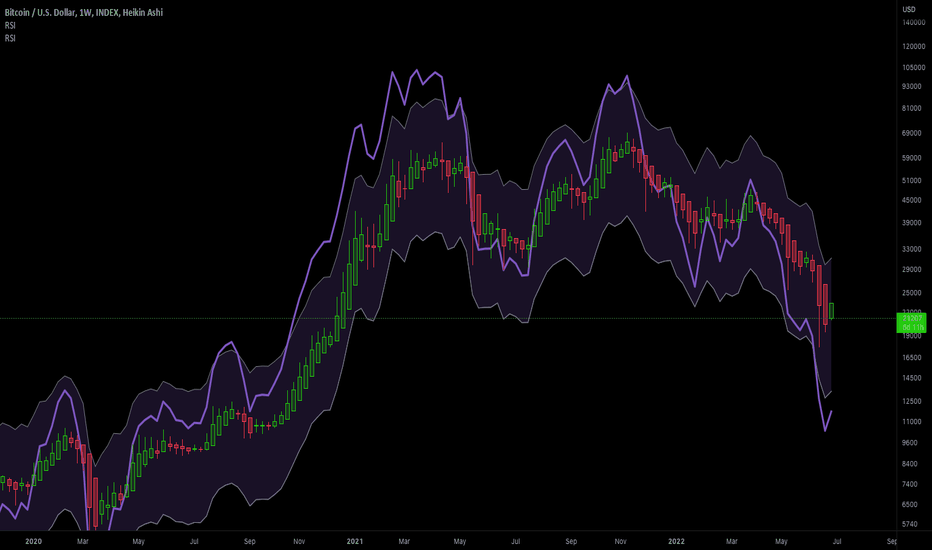Viewport: 932px width, 550px height.
Task: Select the Mar label right after 2020
Action: point(83,541)
